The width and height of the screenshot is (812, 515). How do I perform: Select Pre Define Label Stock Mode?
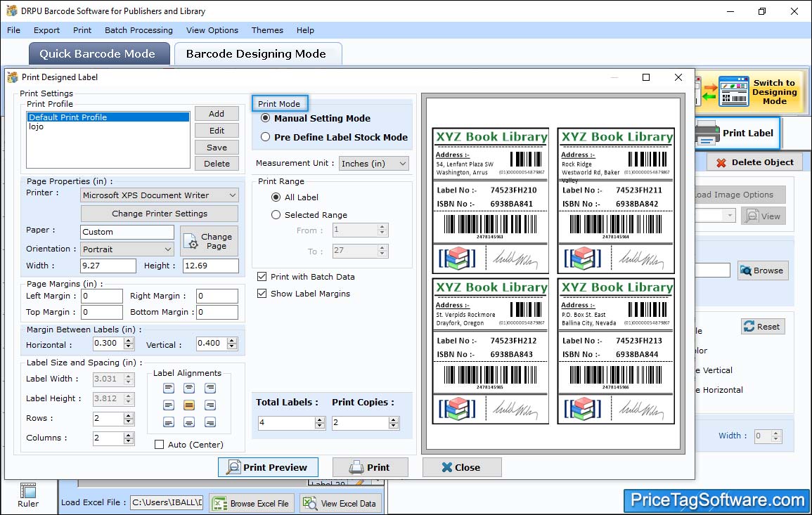point(266,137)
